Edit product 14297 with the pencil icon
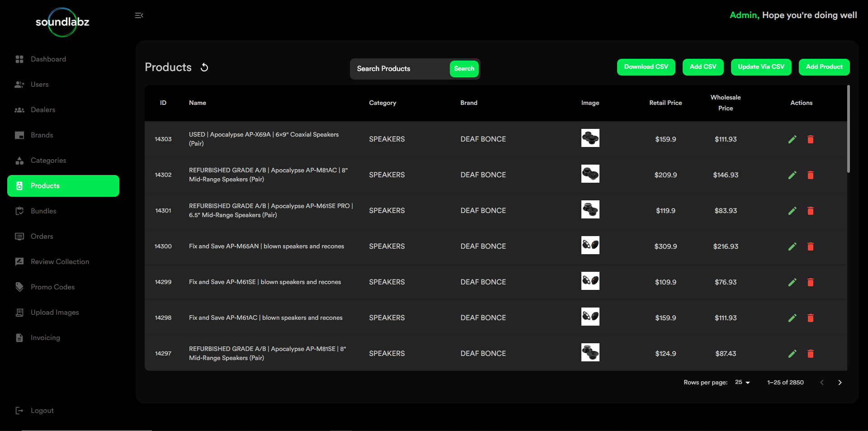Screen dimensions: 868x431 792,354
